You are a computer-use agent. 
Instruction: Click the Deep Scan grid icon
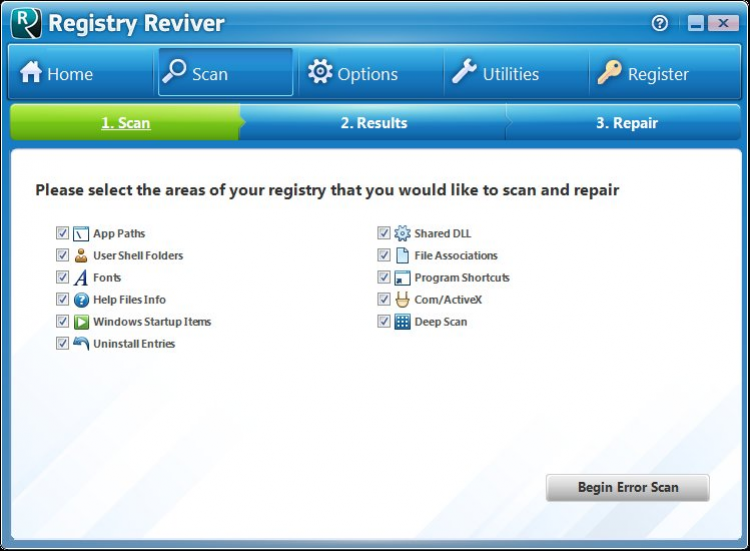click(402, 321)
